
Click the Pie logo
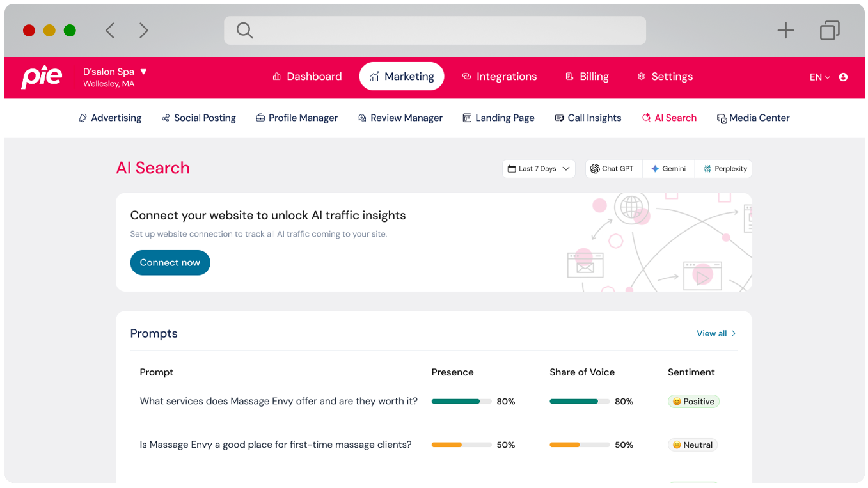[x=42, y=77]
